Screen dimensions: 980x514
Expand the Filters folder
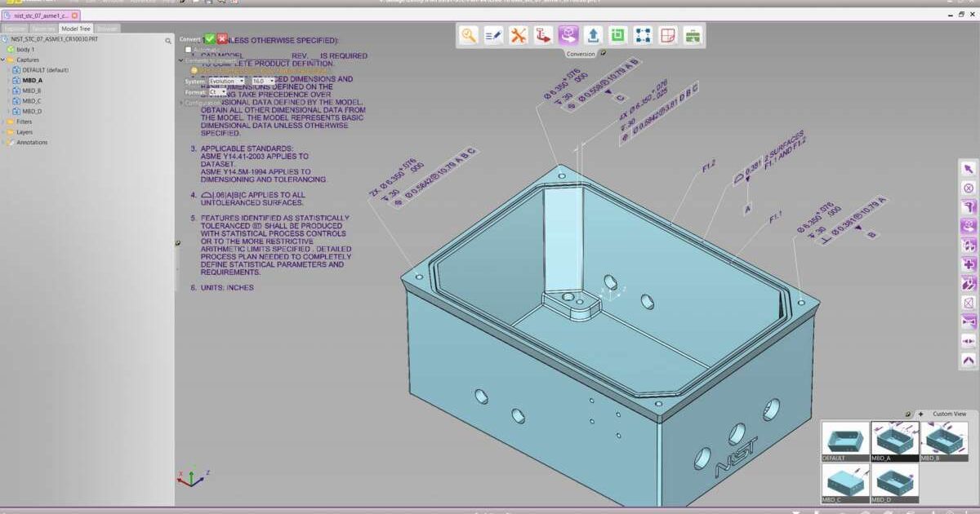click(3, 122)
